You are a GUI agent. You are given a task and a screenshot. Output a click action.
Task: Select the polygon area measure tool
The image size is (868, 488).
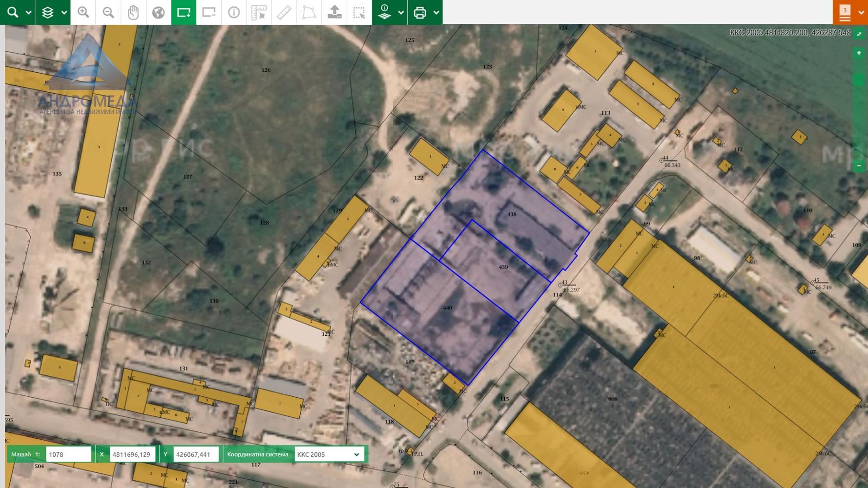[309, 12]
